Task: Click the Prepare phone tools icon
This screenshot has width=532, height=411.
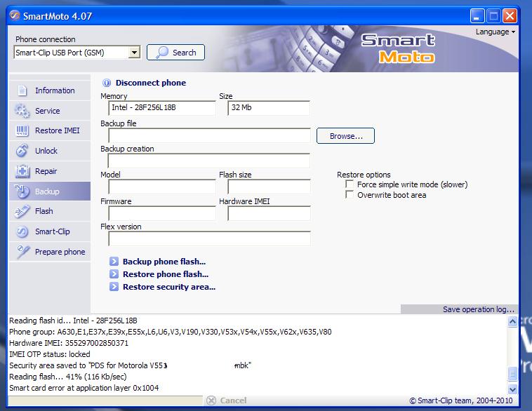Action: (x=22, y=252)
